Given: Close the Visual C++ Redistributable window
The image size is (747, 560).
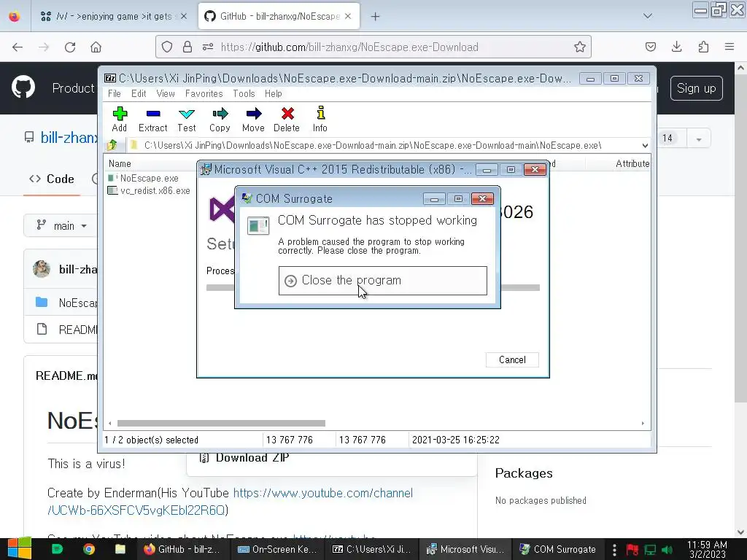Looking at the screenshot, I should 535,169.
